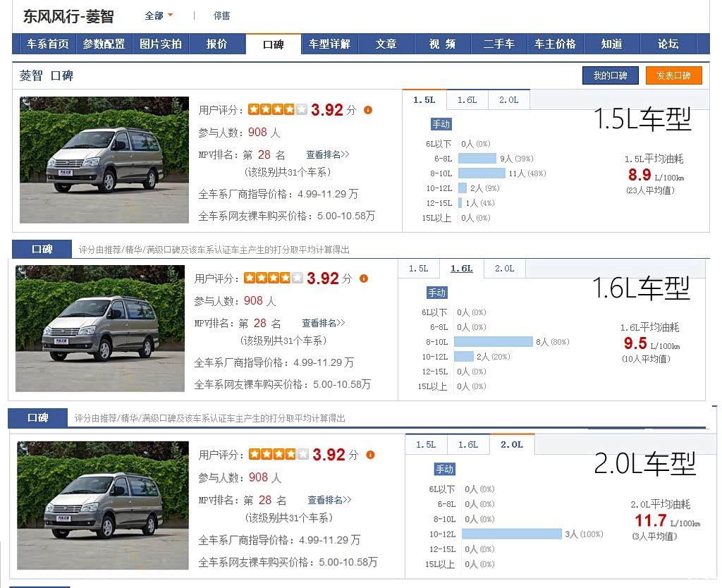Click the first blue 口碑 section label
The image size is (722, 588).
(42, 249)
